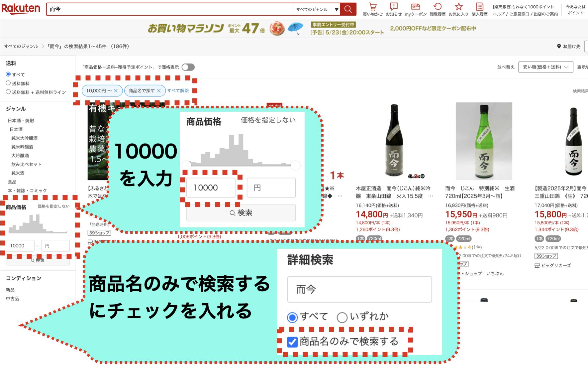Screen dimensions: 588x365
Task: Remove the 10,000円～ filter chip
Action: tap(116, 90)
